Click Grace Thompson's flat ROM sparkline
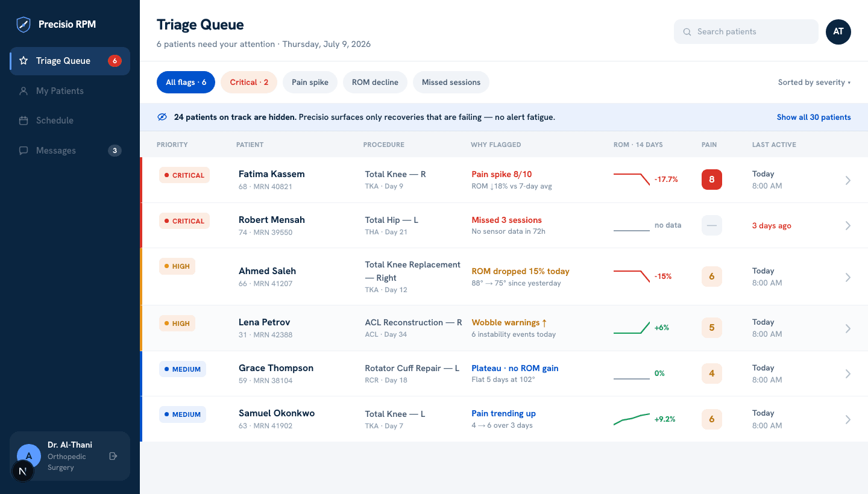This screenshot has width=868, height=494. (632, 378)
